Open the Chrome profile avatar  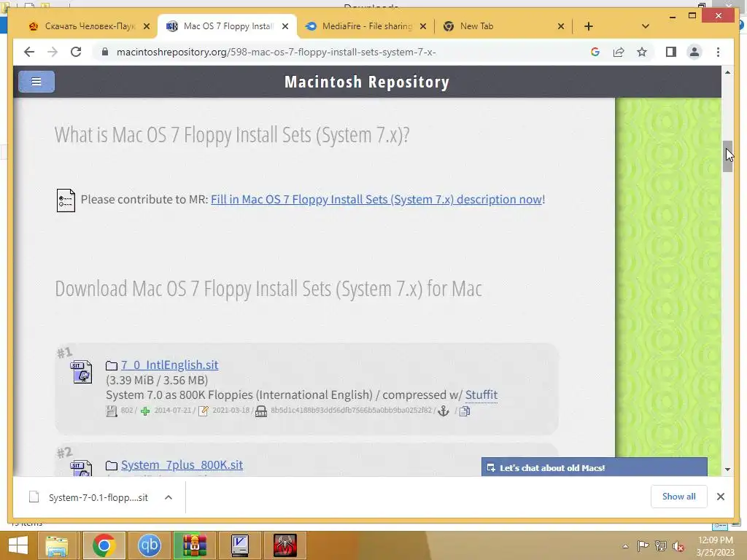[694, 52]
